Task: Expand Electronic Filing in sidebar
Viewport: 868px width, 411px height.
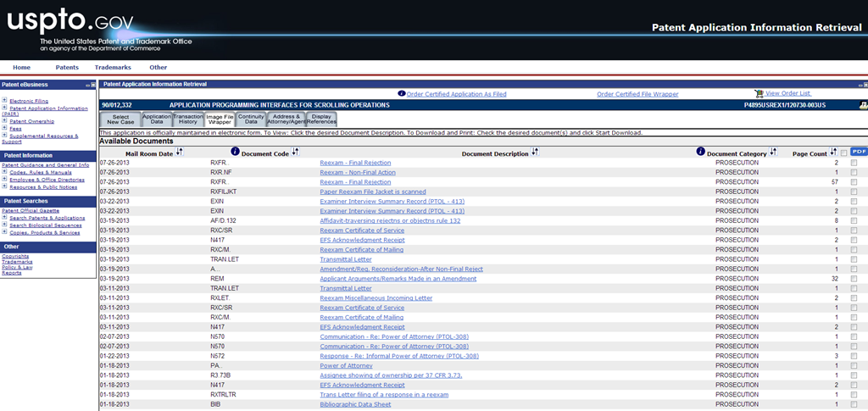Action: (5, 100)
